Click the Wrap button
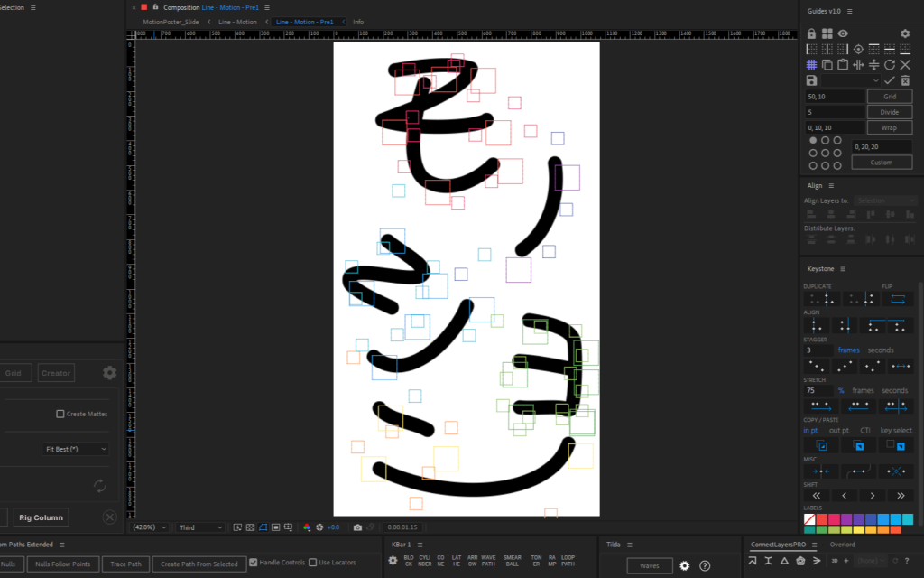The image size is (924, 578). 890,127
